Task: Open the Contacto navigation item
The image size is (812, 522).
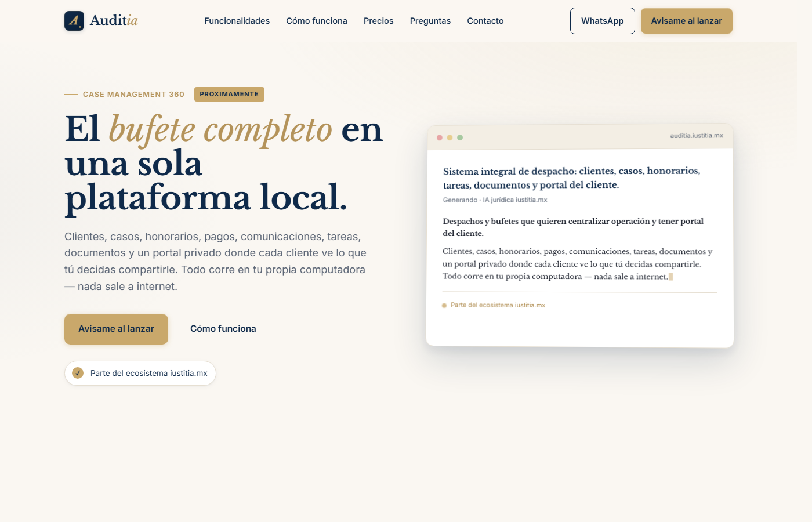Action: point(485,21)
